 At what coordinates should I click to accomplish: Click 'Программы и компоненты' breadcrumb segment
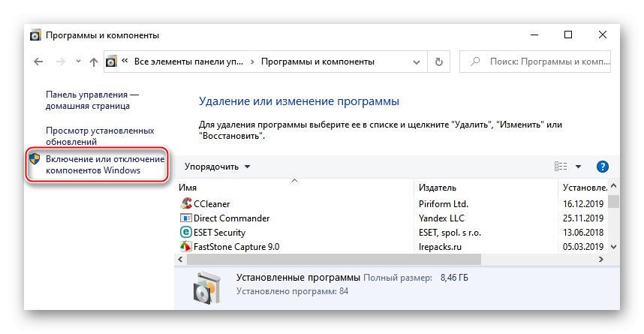pos(317,62)
